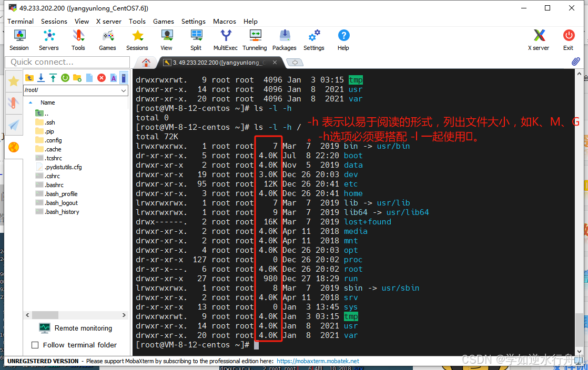Viewport: 588px width, 370px height.
Task: Close the 49.233.202.200 session tab
Action: point(275,63)
